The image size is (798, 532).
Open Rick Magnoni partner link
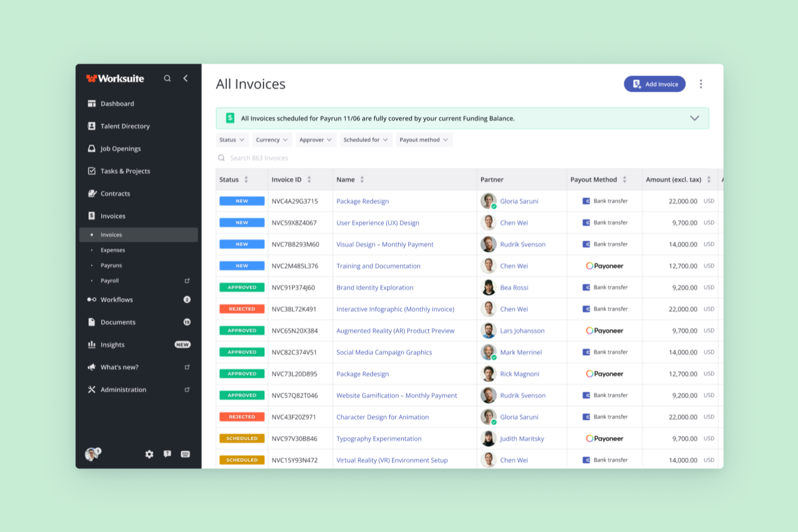click(x=520, y=374)
